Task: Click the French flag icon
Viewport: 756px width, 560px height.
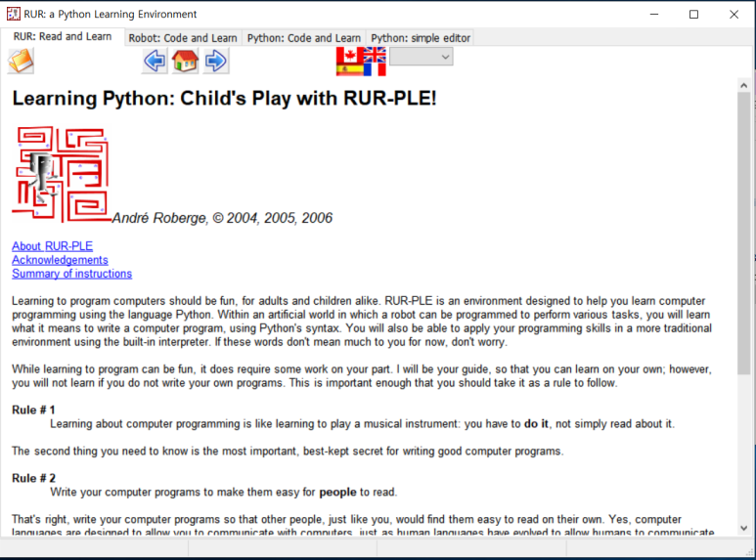Action: pos(374,69)
